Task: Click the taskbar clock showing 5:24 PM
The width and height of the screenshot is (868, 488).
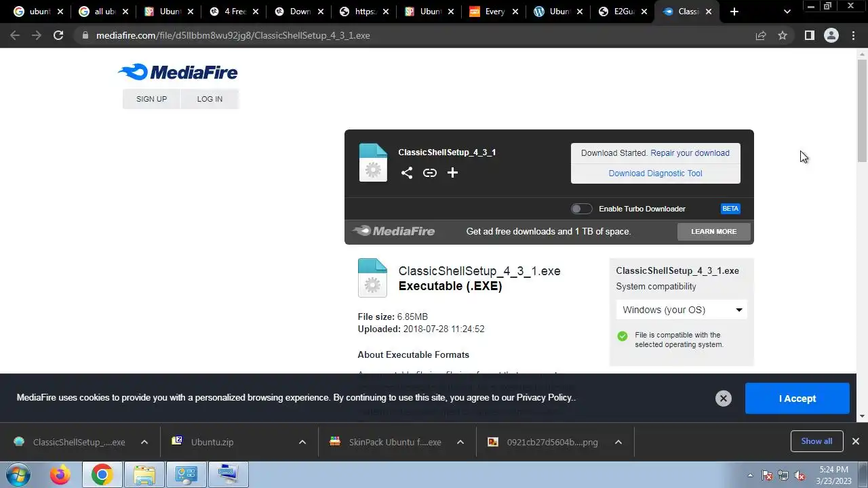Action: [833, 475]
